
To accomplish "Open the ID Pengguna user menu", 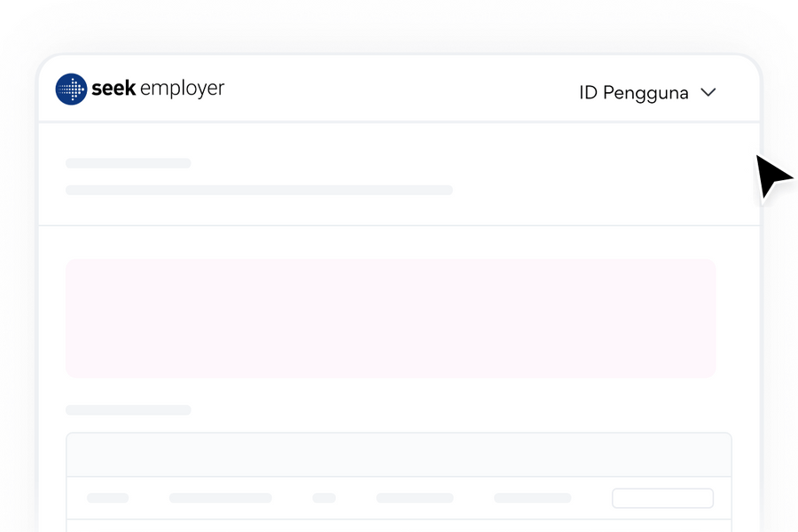I will 633,92.
